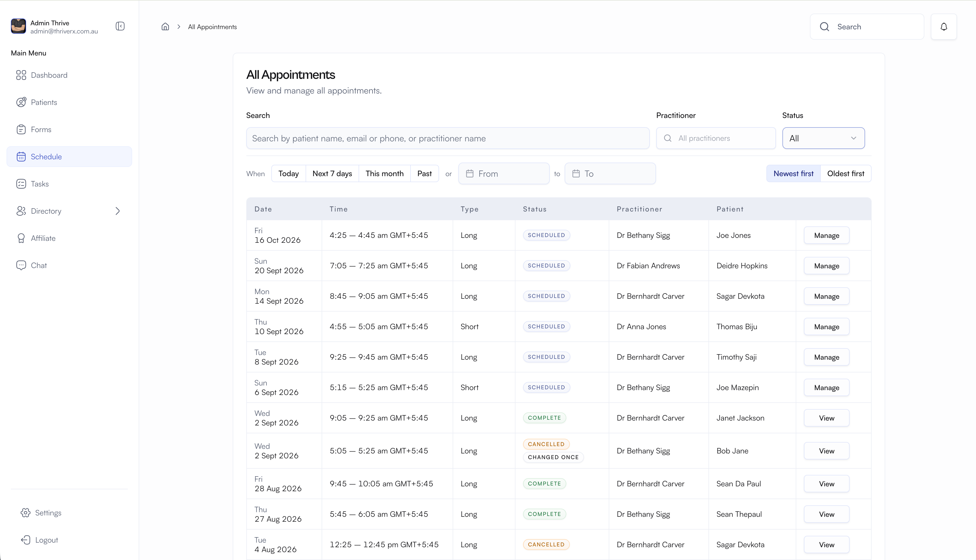Screen dimensions: 976x560
Task: Open the All practitioners combo box
Action: point(716,138)
